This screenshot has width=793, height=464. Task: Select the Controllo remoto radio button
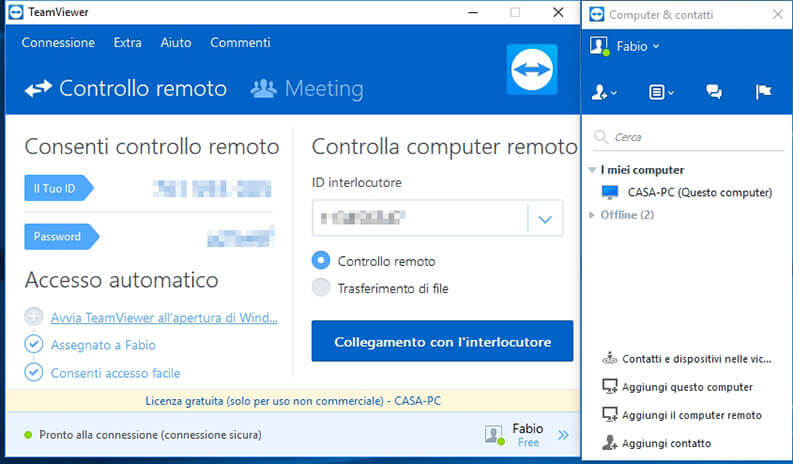(x=321, y=261)
